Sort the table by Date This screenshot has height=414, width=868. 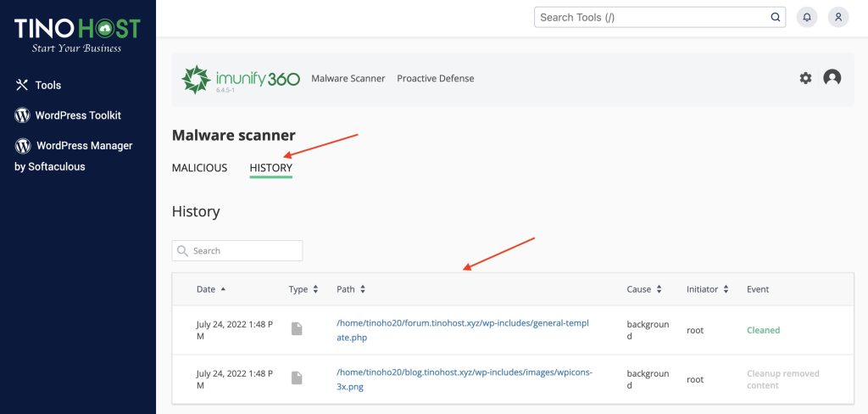point(211,289)
